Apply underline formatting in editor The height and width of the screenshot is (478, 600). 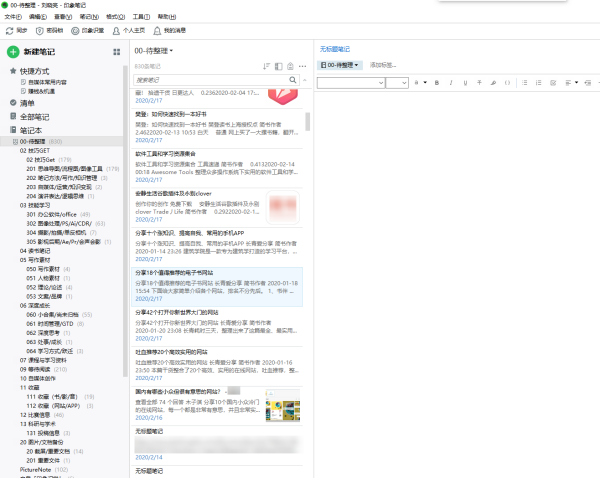coord(465,83)
